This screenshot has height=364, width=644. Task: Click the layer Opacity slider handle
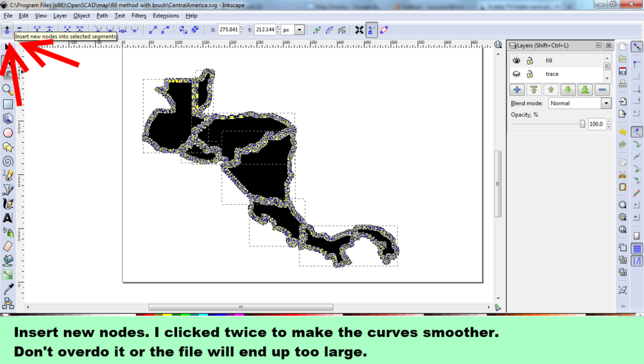582,124
